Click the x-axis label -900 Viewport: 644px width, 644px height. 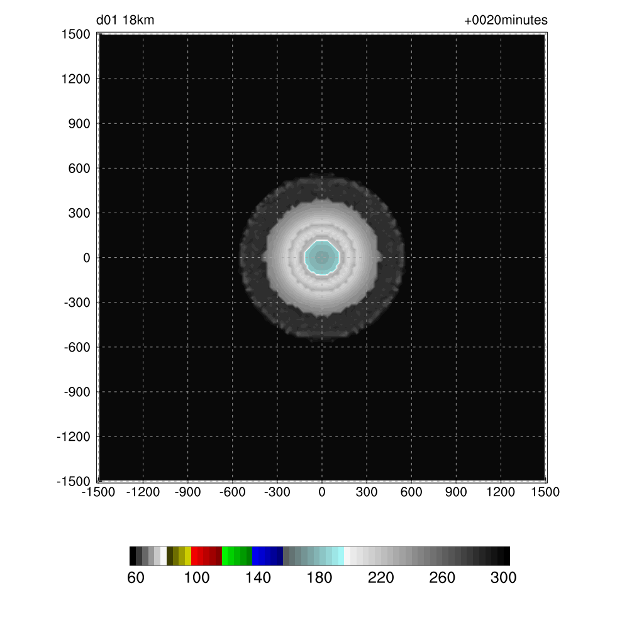pyautogui.click(x=187, y=492)
